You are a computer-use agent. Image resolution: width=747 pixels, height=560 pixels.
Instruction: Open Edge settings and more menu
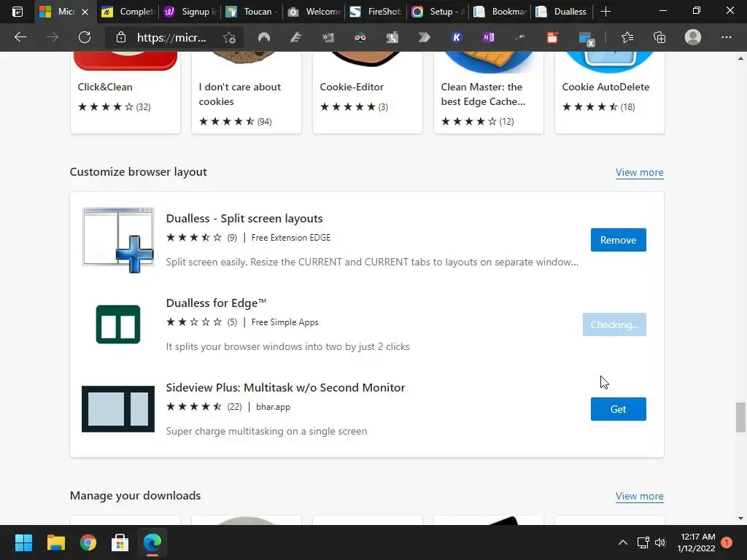(726, 37)
